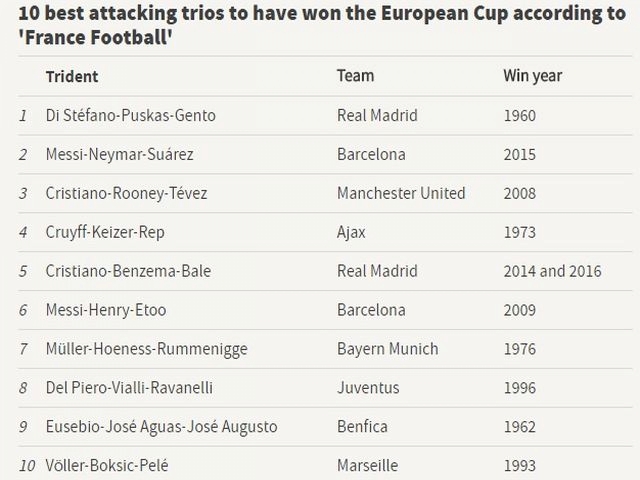Select Müller-Hoeness-Rummenigge trident text

click(147, 349)
